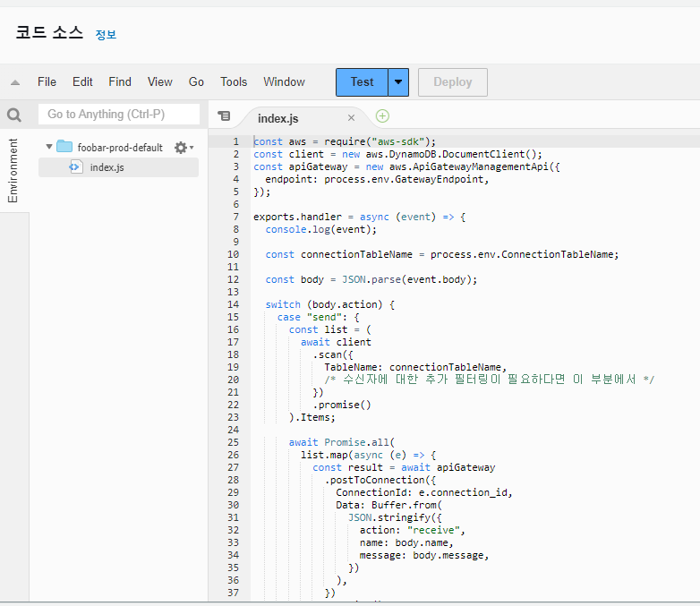700x606 pixels.
Task: Collapse the menu bar with the up arrow
Action: (x=15, y=82)
